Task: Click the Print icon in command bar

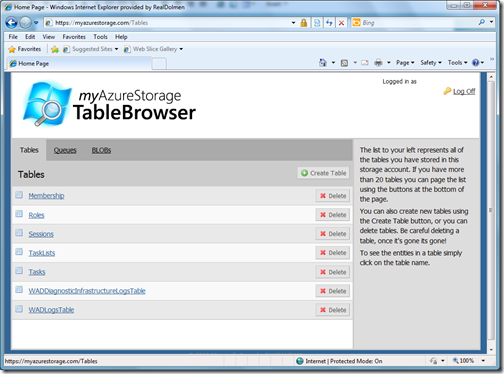Action: (378, 63)
